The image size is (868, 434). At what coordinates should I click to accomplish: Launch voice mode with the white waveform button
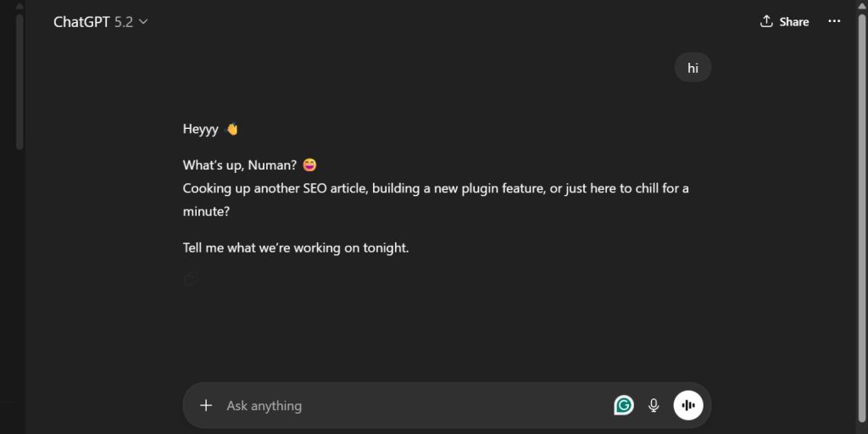click(688, 405)
